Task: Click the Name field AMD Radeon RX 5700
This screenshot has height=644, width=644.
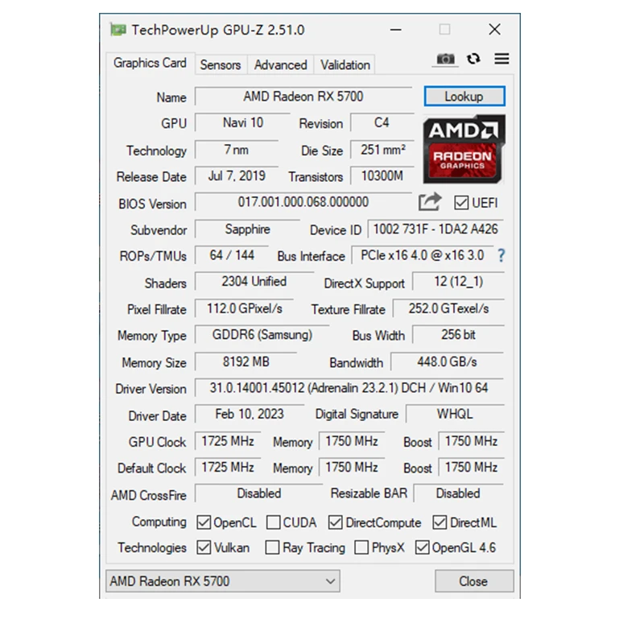Action: (303, 97)
